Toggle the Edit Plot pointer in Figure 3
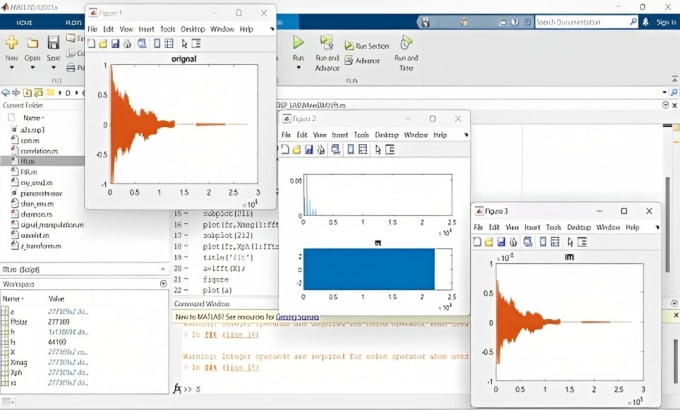Viewport: 680px width, 410px height. click(x=570, y=242)
